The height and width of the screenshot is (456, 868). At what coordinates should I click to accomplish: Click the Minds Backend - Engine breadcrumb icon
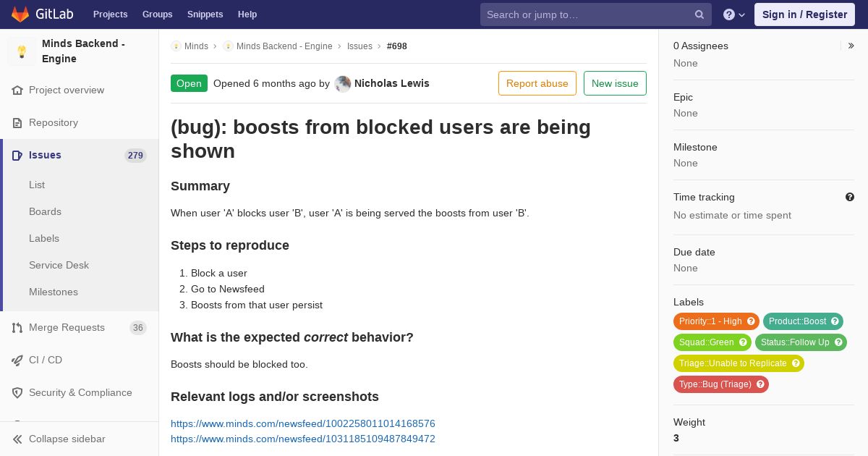[x=228, y=46]
